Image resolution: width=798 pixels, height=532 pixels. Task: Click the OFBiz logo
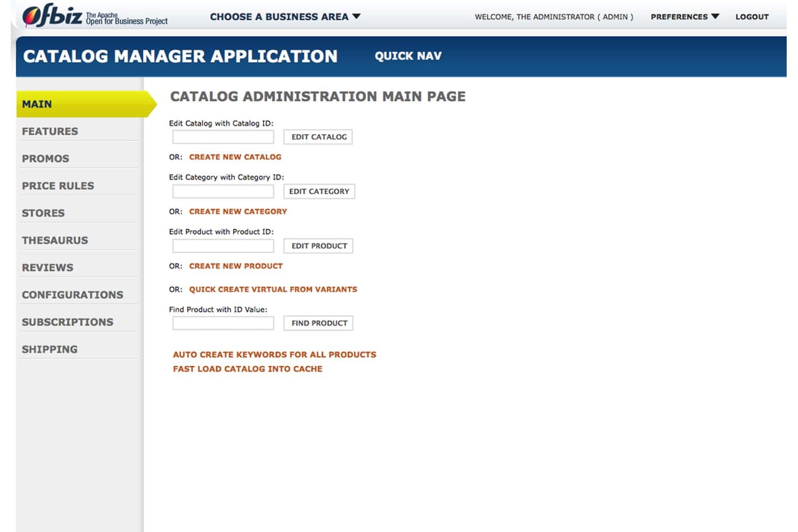click(95, 16)
